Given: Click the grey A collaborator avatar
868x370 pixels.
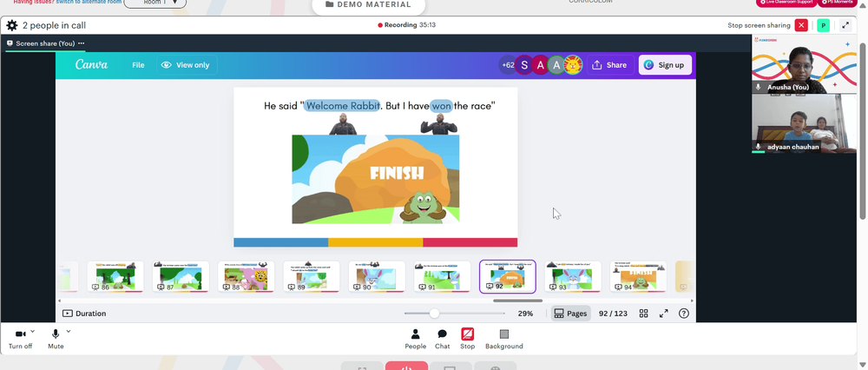Looking at the screenshot, I should pos(556,65).
